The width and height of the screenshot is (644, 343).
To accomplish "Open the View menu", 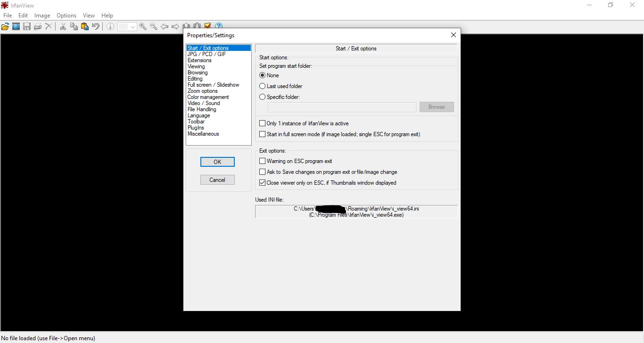I will pyautogui.click(x=89, y=16).
